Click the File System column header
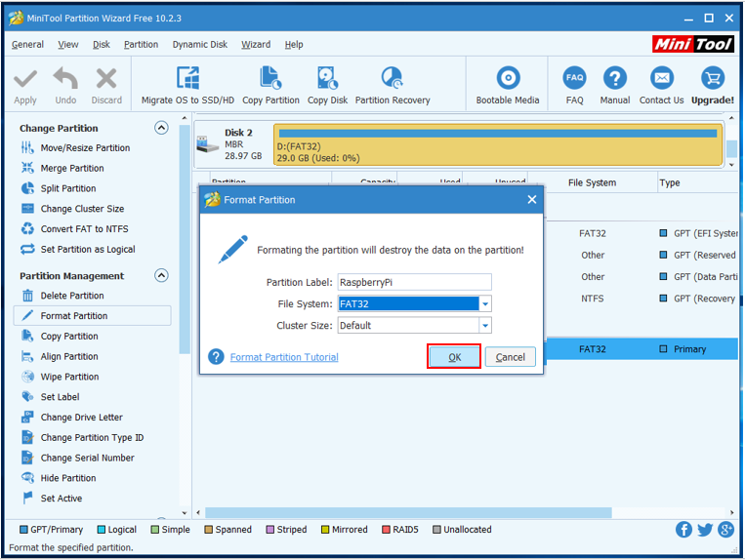 tap(592, 182)
